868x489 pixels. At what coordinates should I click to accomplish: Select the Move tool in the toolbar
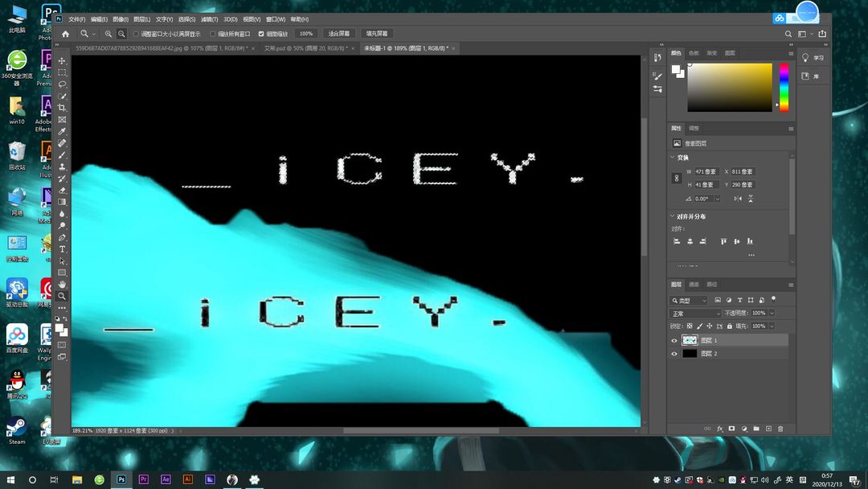[62, 61]
